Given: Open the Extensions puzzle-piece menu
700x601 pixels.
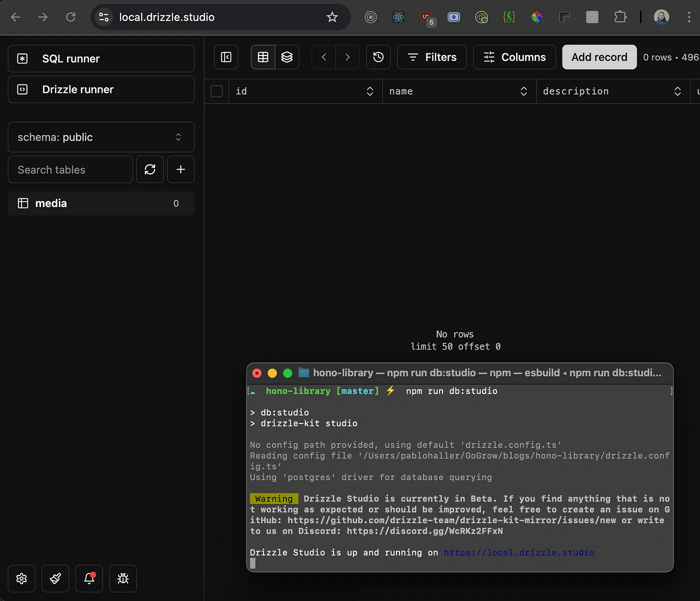Looking at the screenshot, I should pos(620,17).
